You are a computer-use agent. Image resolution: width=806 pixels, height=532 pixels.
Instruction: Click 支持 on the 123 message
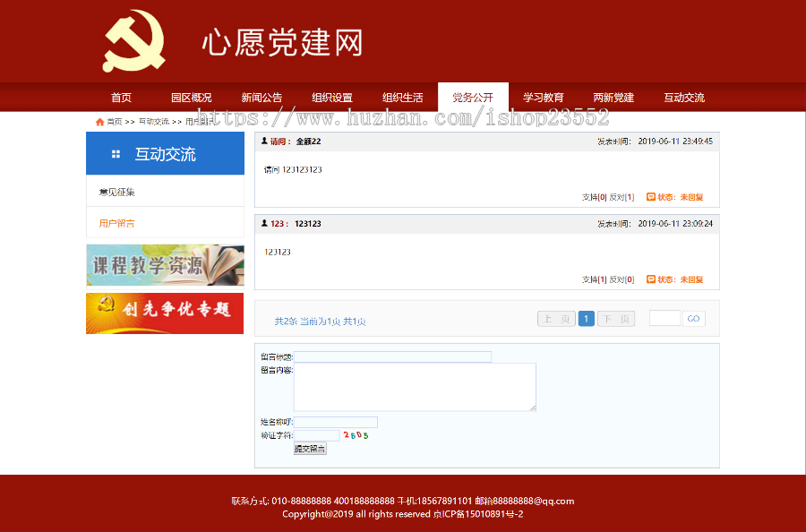pyautogui.click(x=590, y=279)
